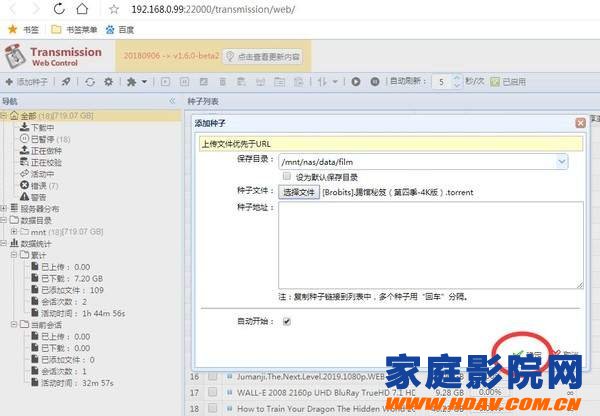Open settings gear in Transmission toolbar
The width and height of the screenshot is (600, 416).
tap(109, 82)
